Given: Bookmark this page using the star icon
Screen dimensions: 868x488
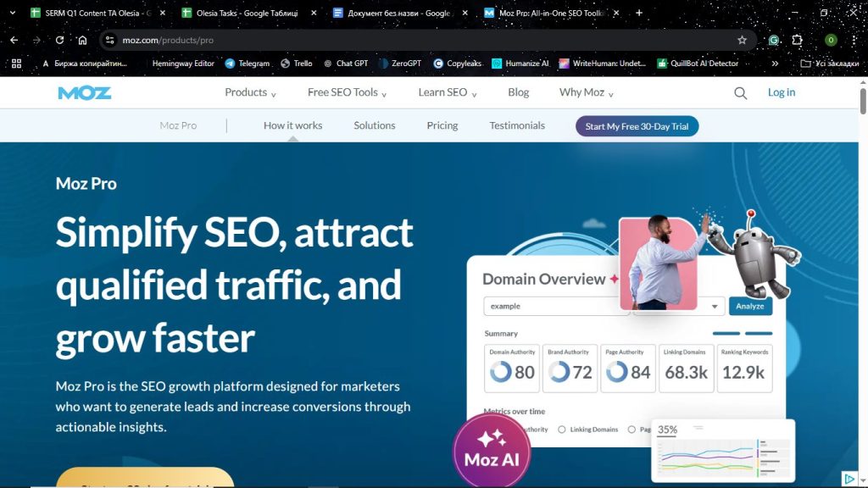Looking at the screenshot, I should coord(741,40).
